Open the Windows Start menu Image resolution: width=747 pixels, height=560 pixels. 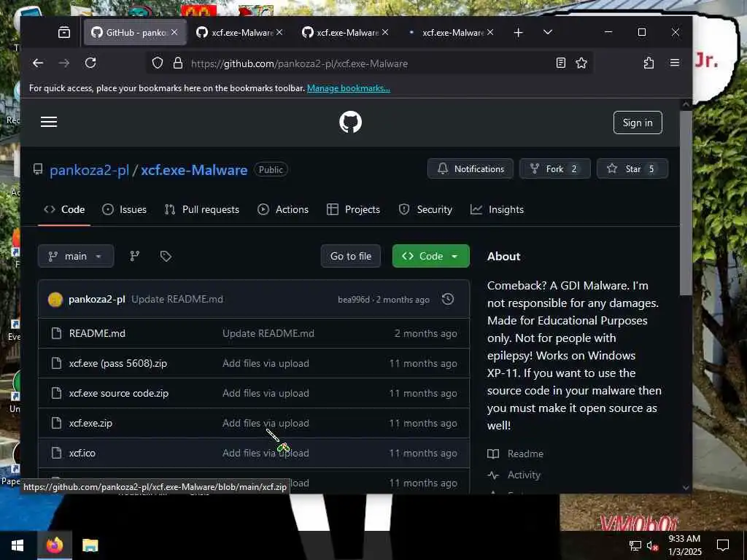pyautogui.click(x=18, y=545)
